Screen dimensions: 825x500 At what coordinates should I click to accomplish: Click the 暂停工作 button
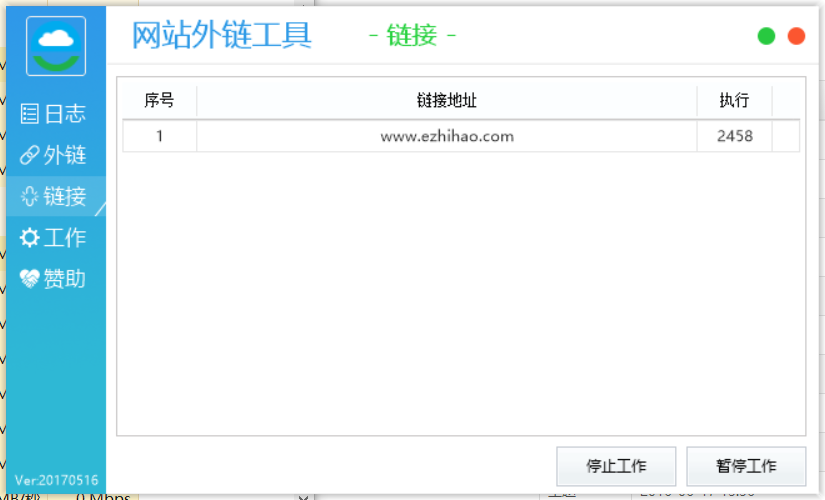click(x=746, y=466)
